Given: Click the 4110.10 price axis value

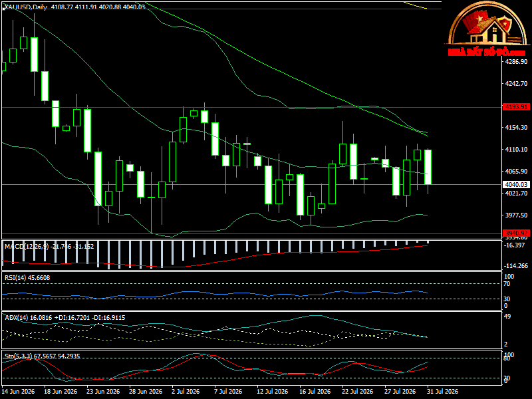Looking at the screenshot, I should 517,149.
